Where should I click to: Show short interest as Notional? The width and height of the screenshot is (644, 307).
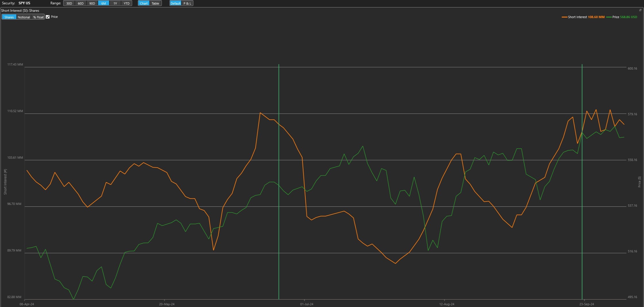[24, 17]
